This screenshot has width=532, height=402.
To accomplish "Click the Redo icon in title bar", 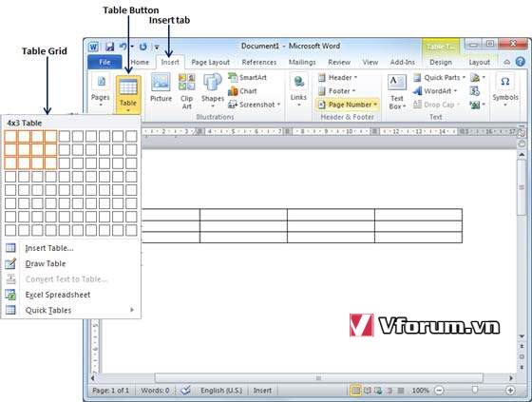I will point(143,47).
